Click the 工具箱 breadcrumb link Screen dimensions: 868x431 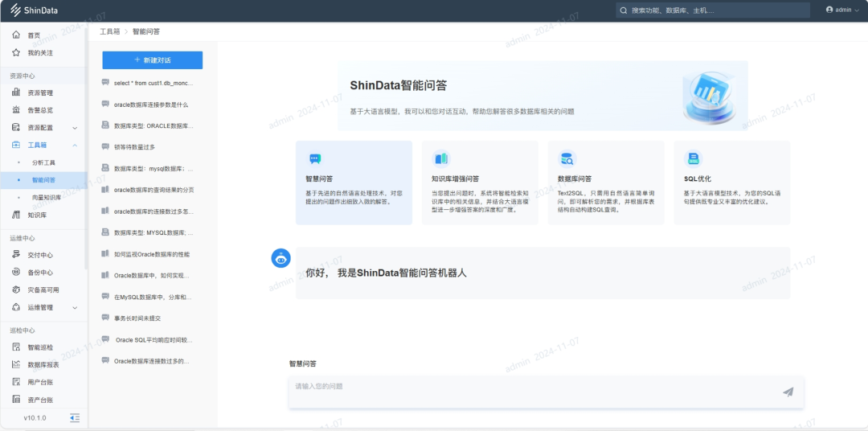[109, 31]
